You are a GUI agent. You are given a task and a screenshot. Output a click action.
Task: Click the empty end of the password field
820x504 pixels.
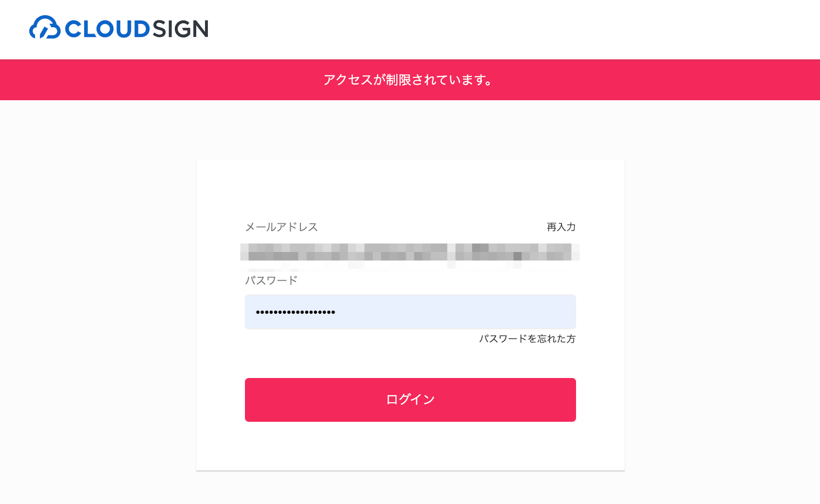pyautogui.click(x=487, y=312)
